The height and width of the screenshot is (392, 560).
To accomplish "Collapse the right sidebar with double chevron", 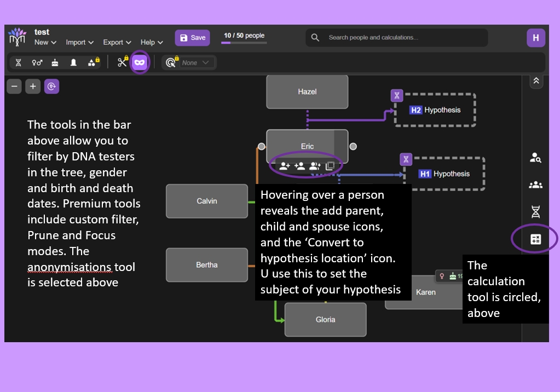I will pyautogui.click(x=536, y=81).
